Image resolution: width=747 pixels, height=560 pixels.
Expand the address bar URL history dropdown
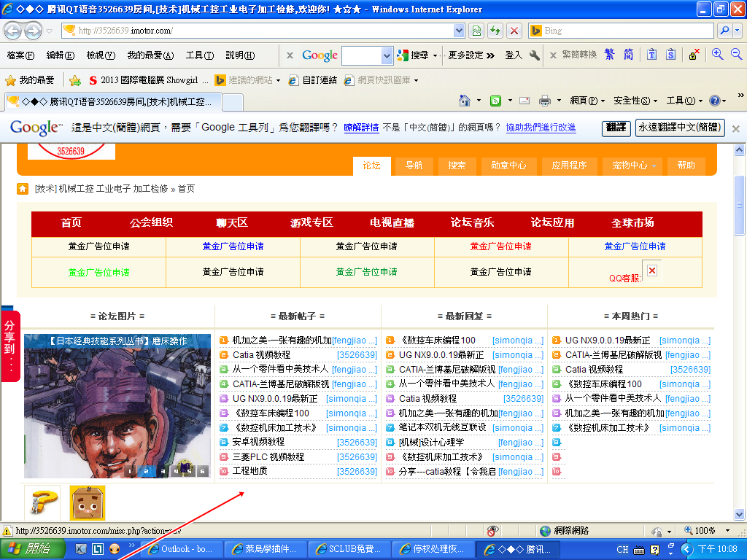459,31
